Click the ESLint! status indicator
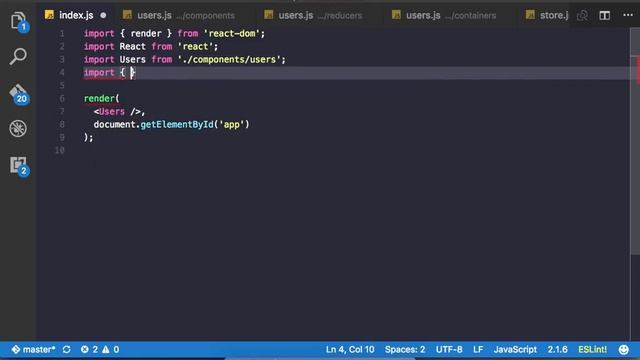Screen dimensions: 640x360 point(592,349)
